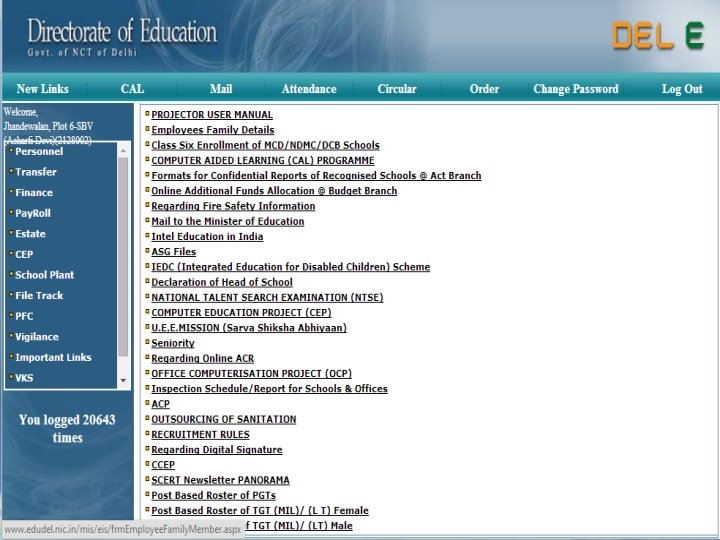Open Class Six Enrollment of MCD/NDMC/DCB Schools

[x=265, y=145]
